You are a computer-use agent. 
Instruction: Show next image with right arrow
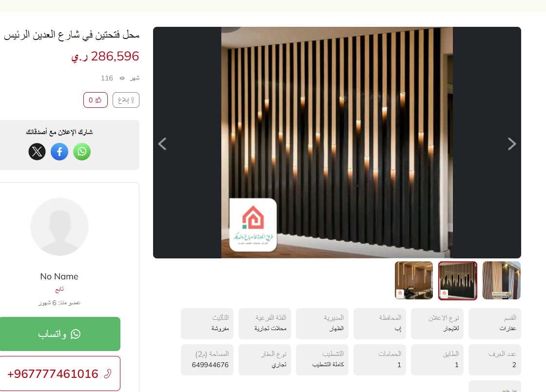click(x=511, y=144)
